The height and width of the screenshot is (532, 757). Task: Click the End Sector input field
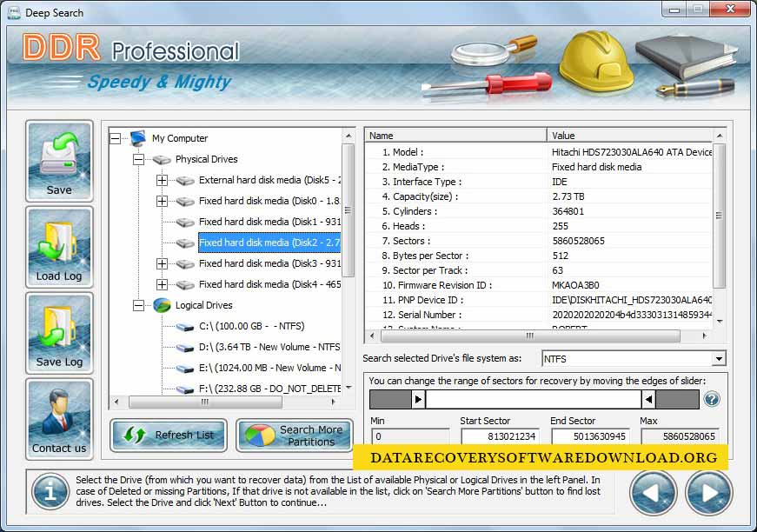(590, 436)
